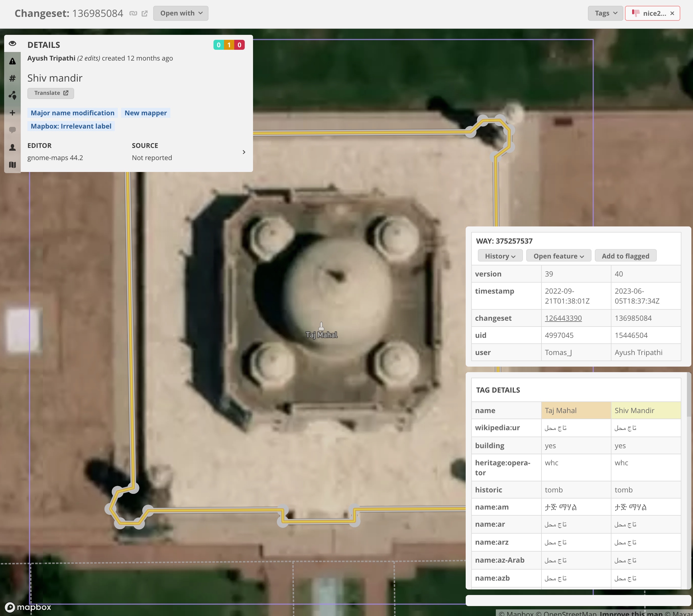This screenshot has height=616, width=693.
Task: Expand editor and source details chevron
Action: pyautogui.click(x=244, y=152)
